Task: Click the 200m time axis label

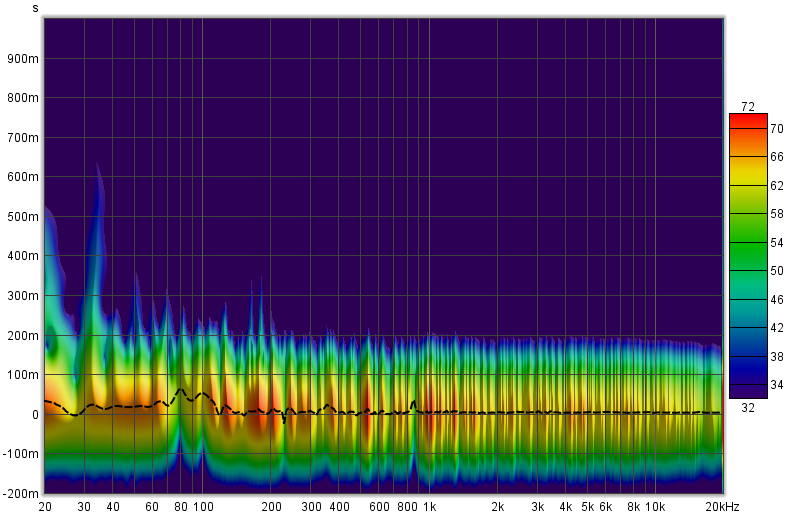Action: (23, 335)
